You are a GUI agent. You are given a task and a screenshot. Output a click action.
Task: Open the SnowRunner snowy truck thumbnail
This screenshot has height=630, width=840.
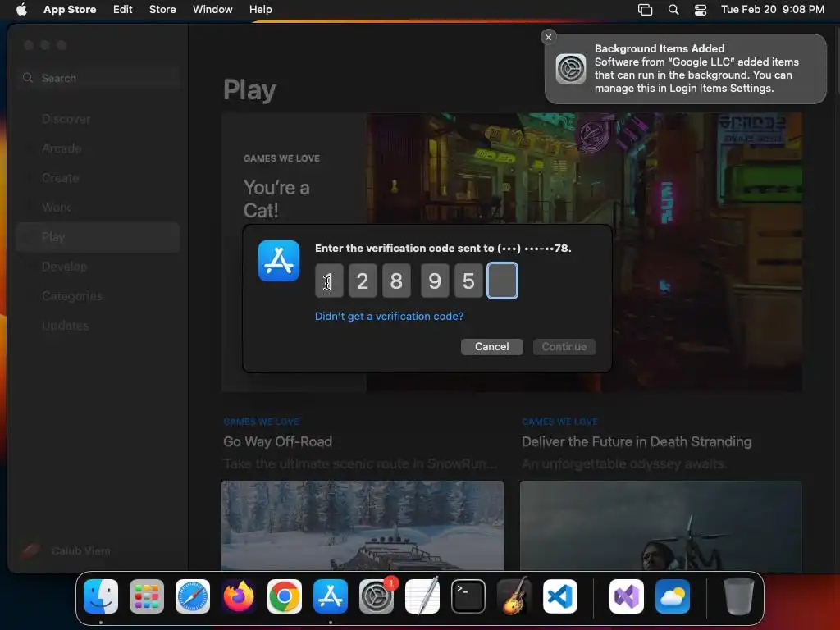[x=363, y=526]
